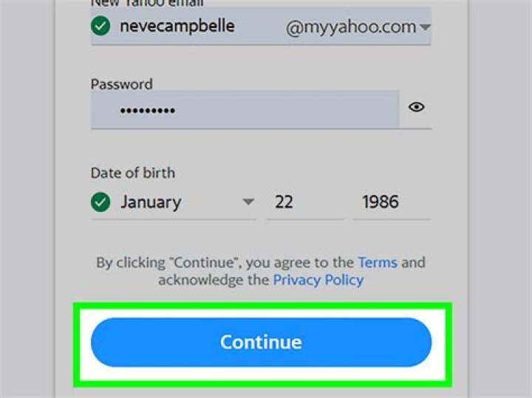Click the green checkmark beside the email

100,27
